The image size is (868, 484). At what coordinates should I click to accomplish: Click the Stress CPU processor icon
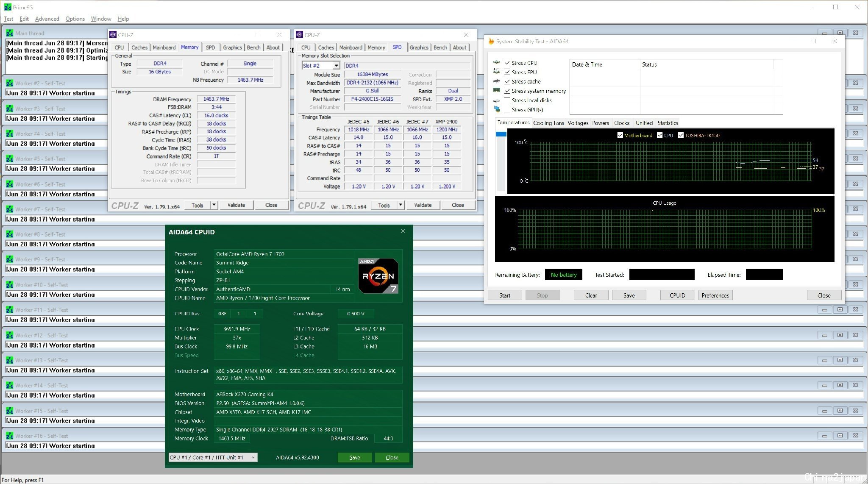click(x=497, y=63)
